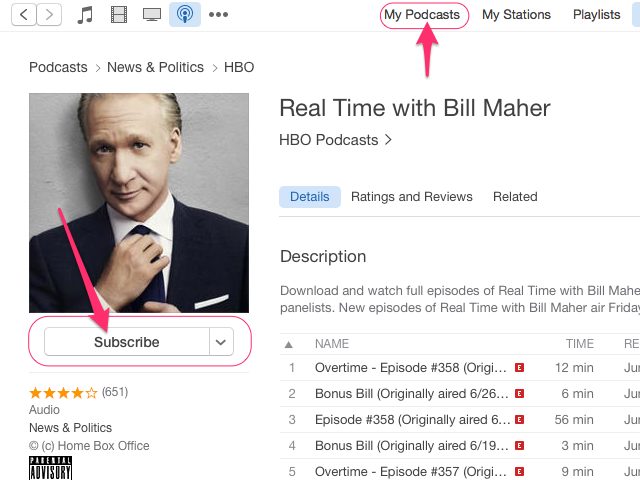Image resolution: width=640 pixels, height=480 pixels.
Task: Expand the Subscribe dropdown arrow
Action: 221,342
